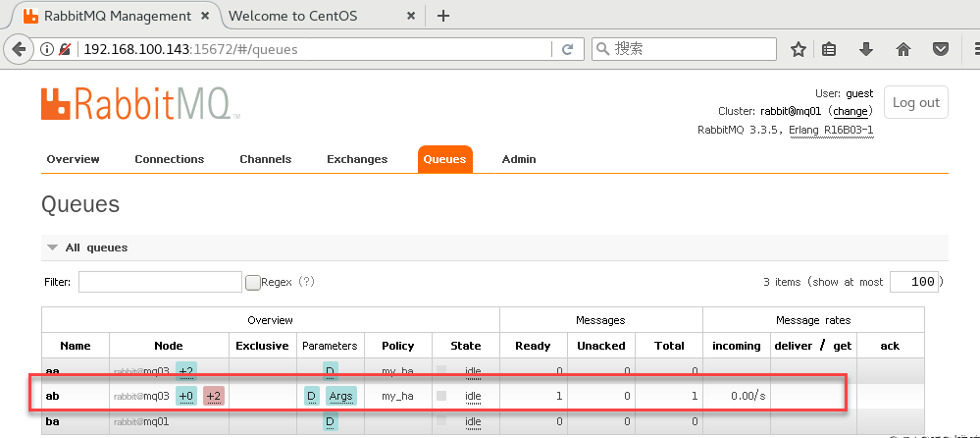Open the Overview tab
The width and height of the screenshot is (980, 438).
click(74, 159)
